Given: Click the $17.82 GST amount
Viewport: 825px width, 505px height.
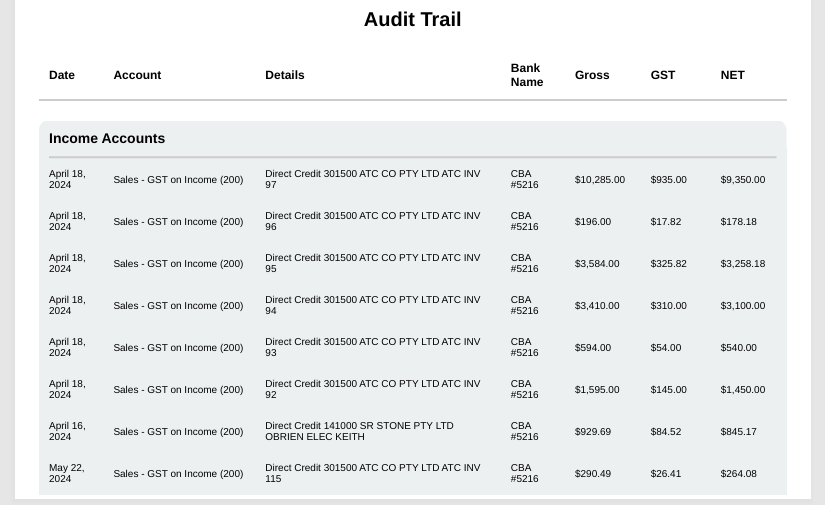Looking at the screenshot, I should coord(665,222).
